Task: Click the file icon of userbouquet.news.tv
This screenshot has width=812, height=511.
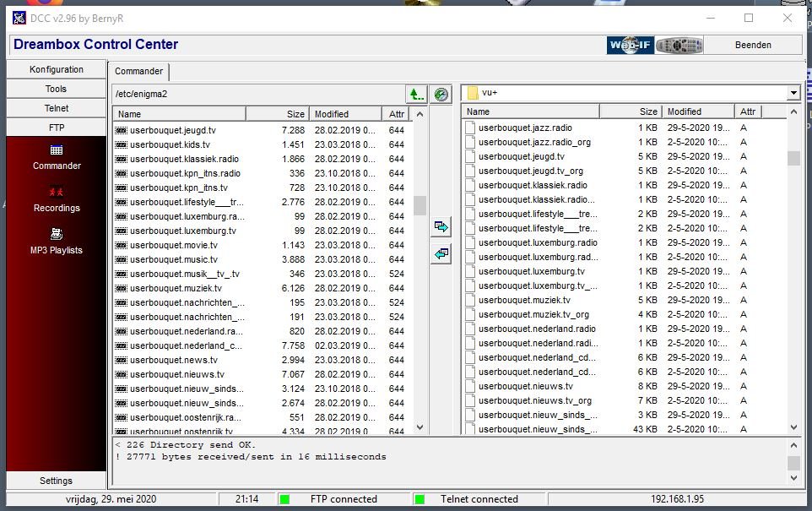Action: coord(122,360)
